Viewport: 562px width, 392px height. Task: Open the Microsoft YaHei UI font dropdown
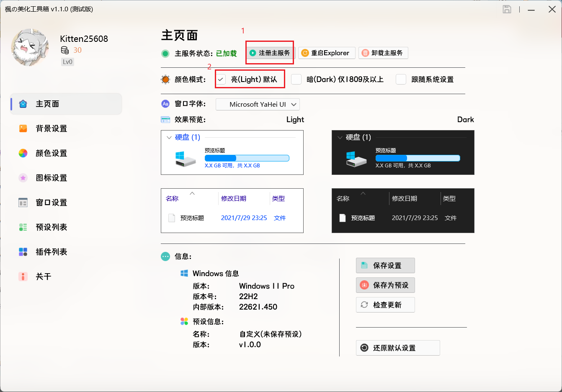click(x=258, y=104)
